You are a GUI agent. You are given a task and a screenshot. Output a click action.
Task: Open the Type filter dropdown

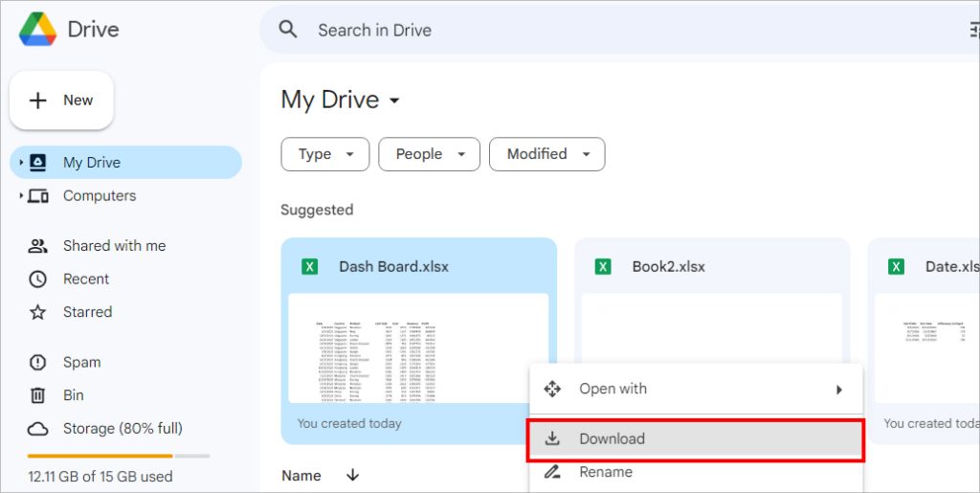tap(325, 154)
